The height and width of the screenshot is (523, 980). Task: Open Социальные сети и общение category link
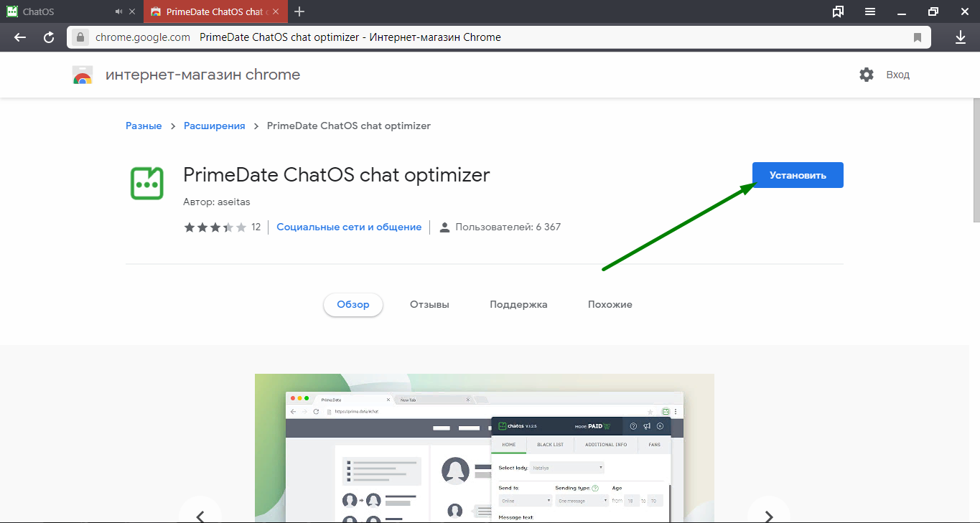pyautogui.click(x=349, y=227)
